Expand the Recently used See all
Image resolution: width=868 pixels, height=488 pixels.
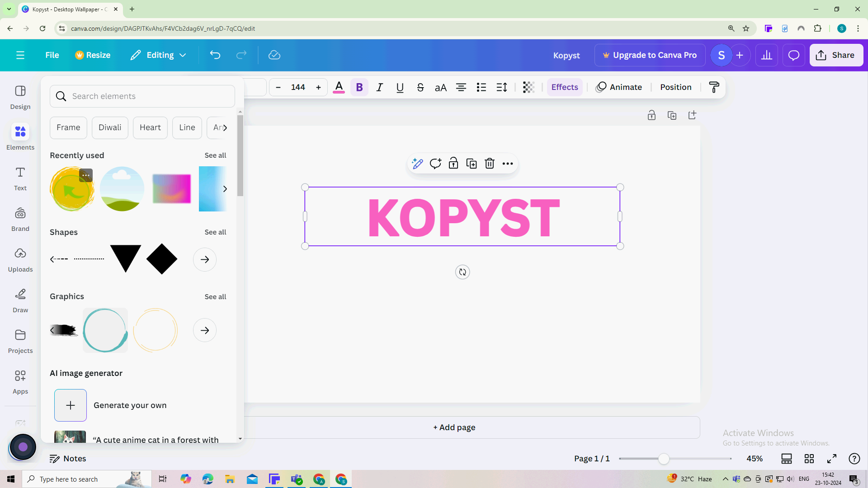[x=215, y=155]
